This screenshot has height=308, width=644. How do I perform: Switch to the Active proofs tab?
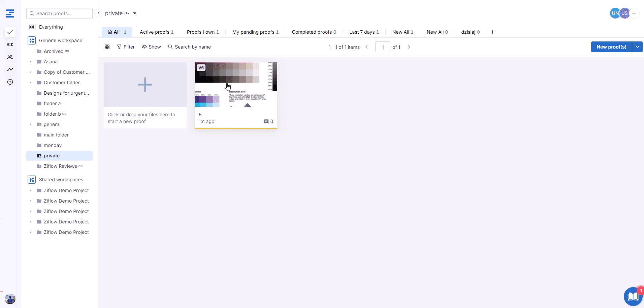156,32
